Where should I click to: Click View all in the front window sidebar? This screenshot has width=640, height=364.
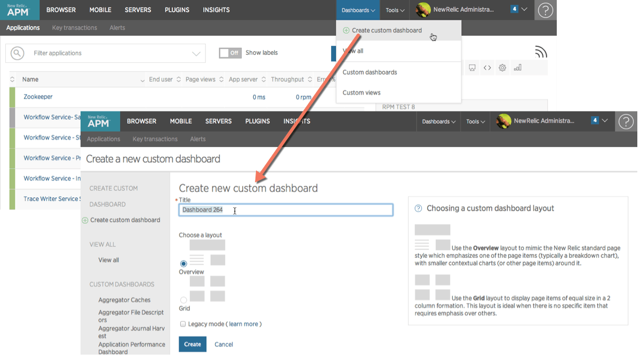pyautogui.click(x=109, y=260)
